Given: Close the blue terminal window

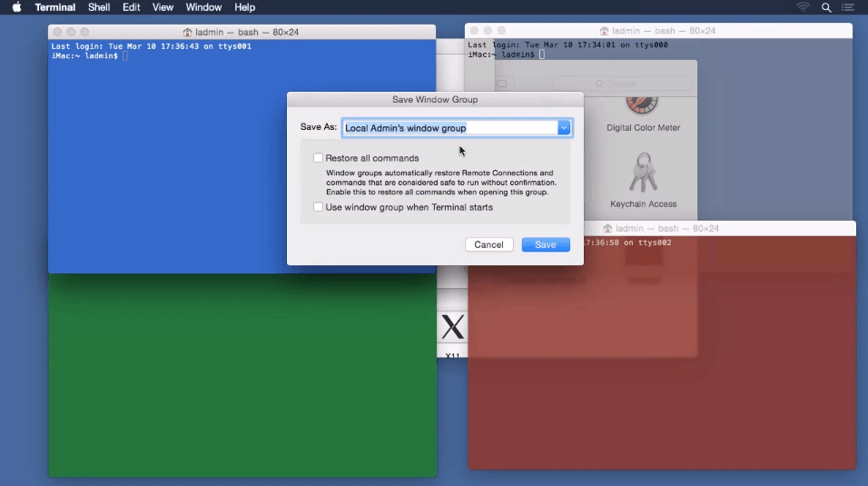Looking at the screenshot, I should tap(57, 32).
